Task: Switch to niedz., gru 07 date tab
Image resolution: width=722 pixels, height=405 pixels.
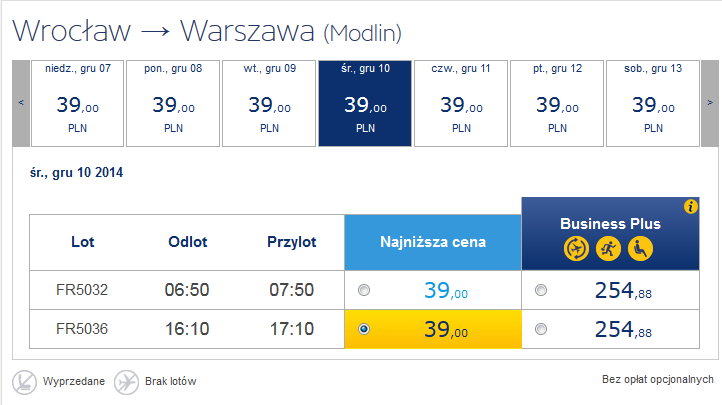Action: [77, 103]
